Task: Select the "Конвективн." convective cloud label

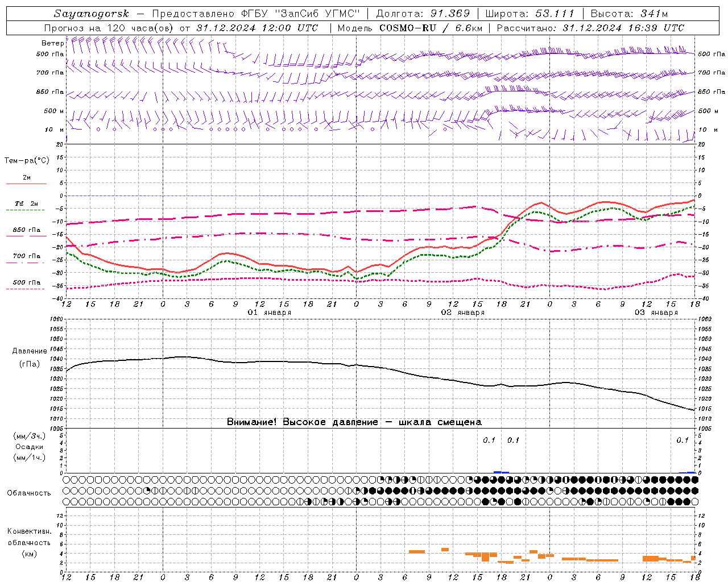Action: point(30,531)
